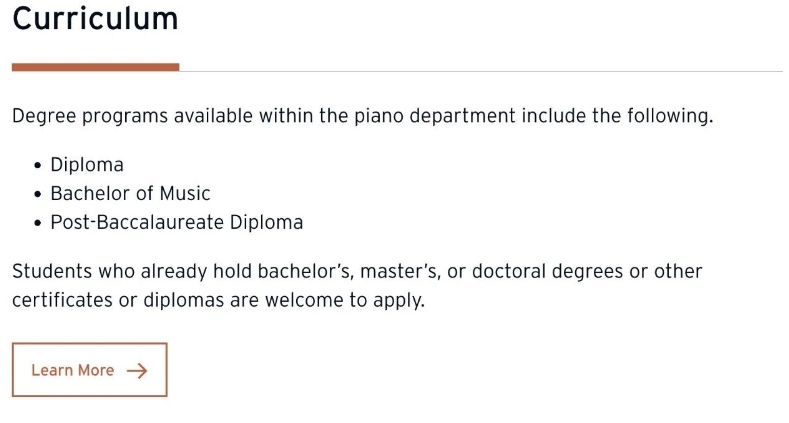Click the Learn More button
This screenshot has height=423, width=789.
[90, 370]
